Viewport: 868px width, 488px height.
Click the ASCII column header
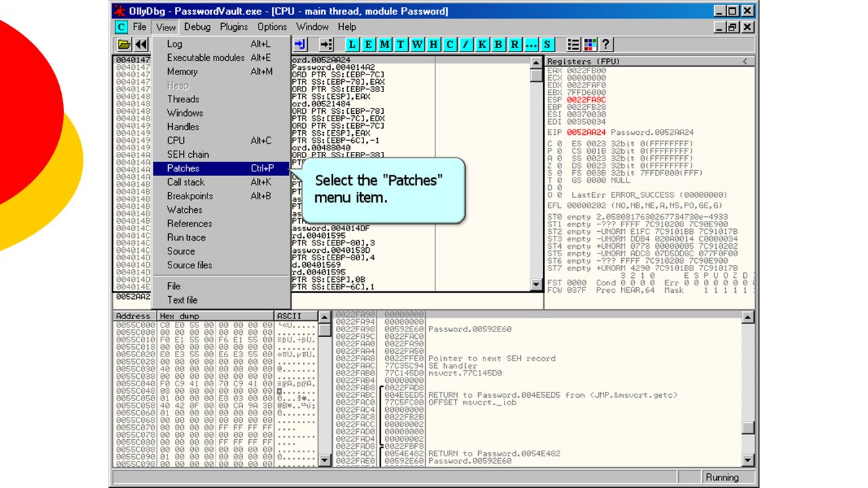(296, 316)
